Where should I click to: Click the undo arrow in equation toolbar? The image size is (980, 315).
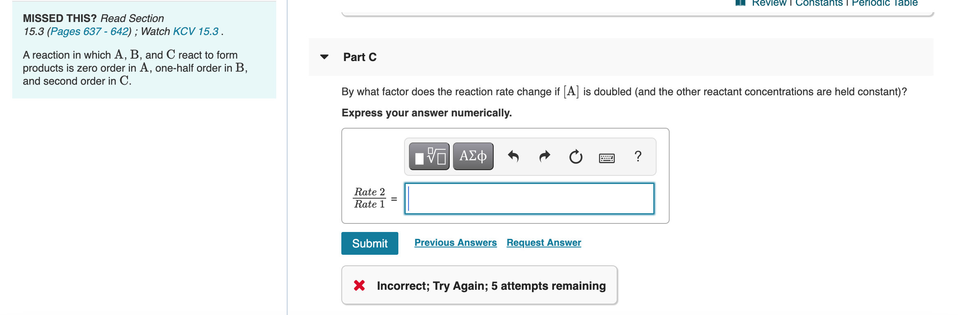coord(513,156)
